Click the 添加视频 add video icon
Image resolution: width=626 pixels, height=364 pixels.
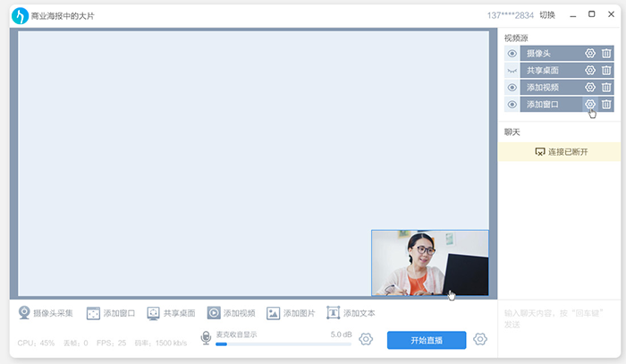[214, 313]
